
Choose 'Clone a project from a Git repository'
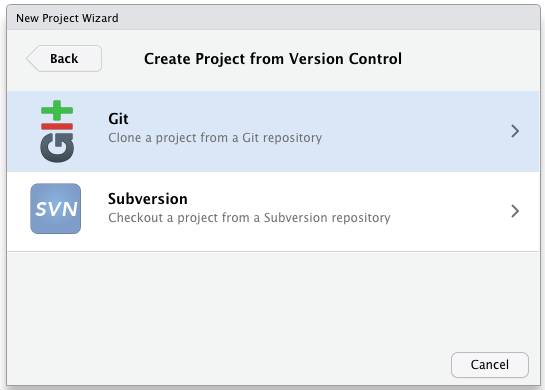click(x=215, y=138)
